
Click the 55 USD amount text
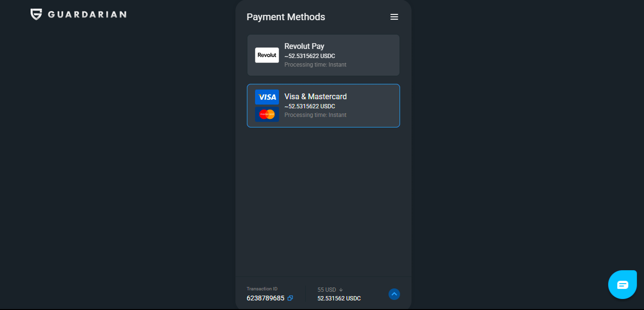tap(327, 290)
